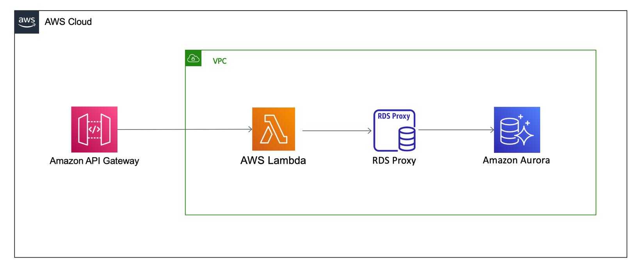Select the Amazon API Gateway caption
Screen dimensions: 644x269
tap(94, 161)
